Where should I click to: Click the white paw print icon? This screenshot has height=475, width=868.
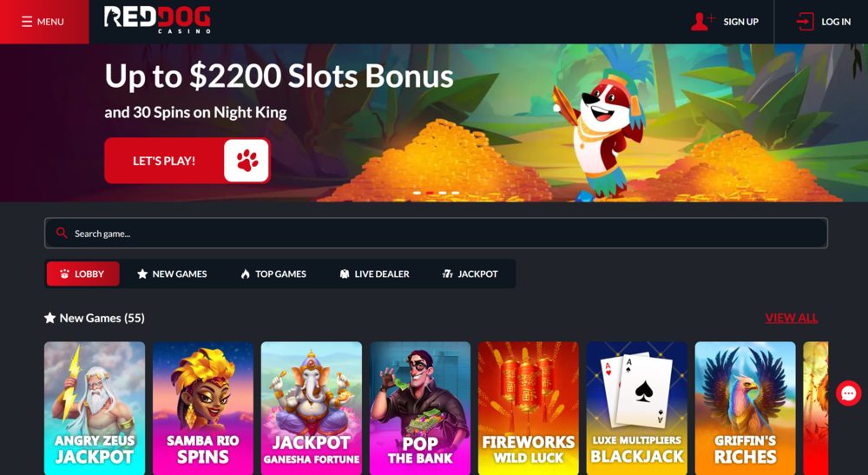point(247,161)
